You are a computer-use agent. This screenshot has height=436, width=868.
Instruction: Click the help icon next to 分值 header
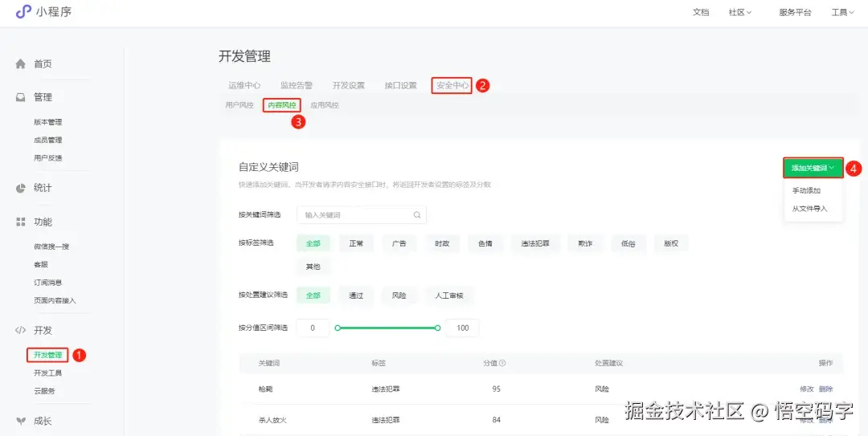point(502,364)
